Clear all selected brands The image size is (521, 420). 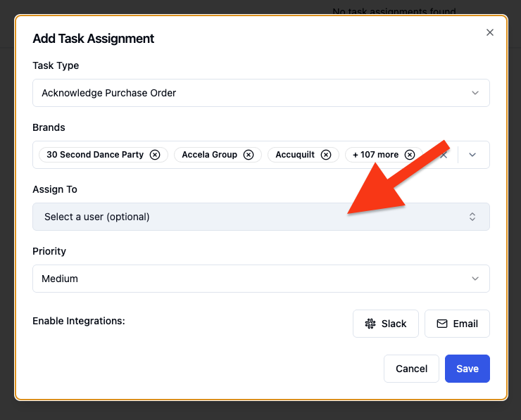pos(444,155)
